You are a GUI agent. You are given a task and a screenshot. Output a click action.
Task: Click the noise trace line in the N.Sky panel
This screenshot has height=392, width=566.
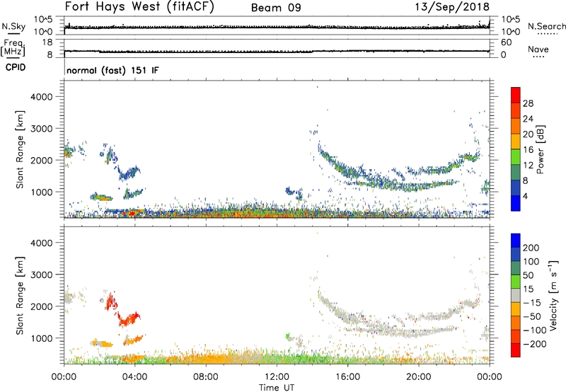click(277, 27)
